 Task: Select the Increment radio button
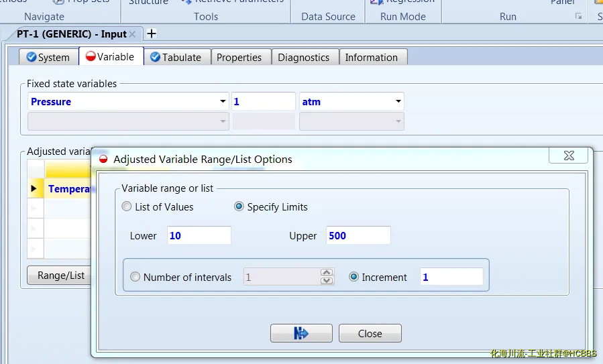click(x=354, y=277)
